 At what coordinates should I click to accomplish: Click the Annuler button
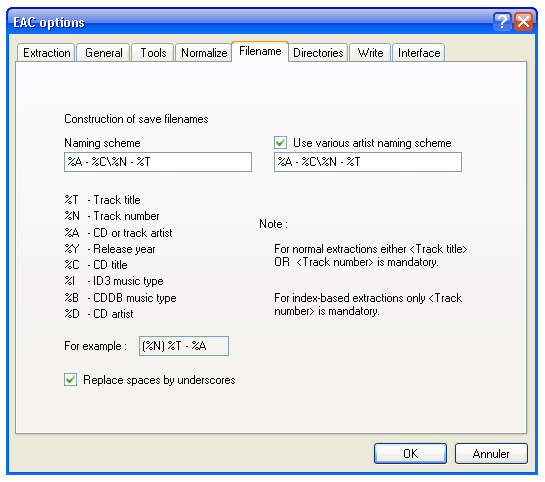491,453
